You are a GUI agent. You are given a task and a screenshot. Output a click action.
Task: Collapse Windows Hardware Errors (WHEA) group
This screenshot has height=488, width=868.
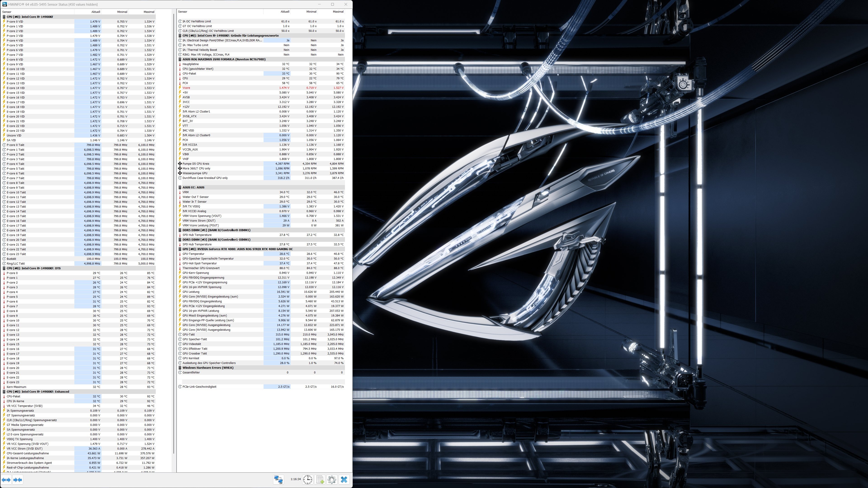point(208,368)
